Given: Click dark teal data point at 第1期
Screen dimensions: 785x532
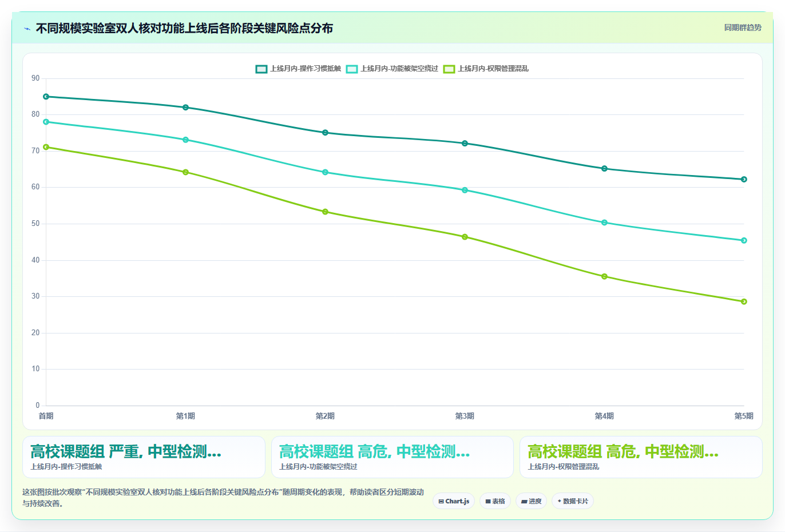Looking at the screenshot, I should tap(185, 108).
